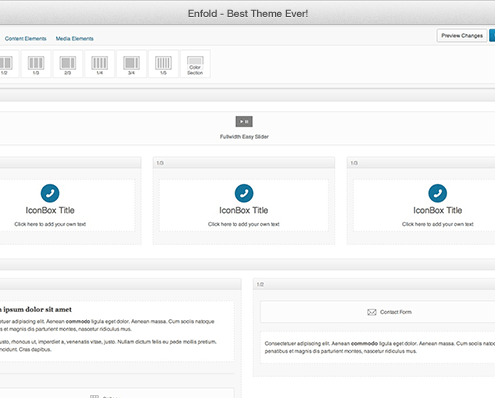Select the phone icon in middle IconBox
Viewport: 495px width, 398px height.
(244, 193)
